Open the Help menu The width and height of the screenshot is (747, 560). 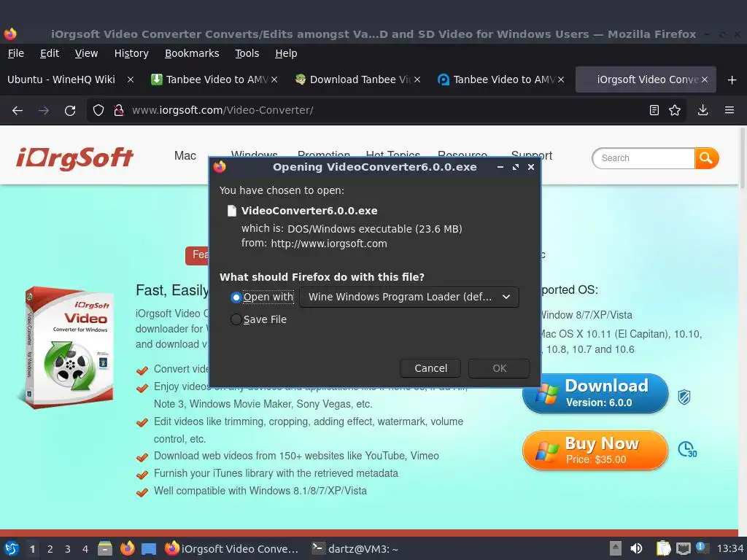(x=286, y=53)
